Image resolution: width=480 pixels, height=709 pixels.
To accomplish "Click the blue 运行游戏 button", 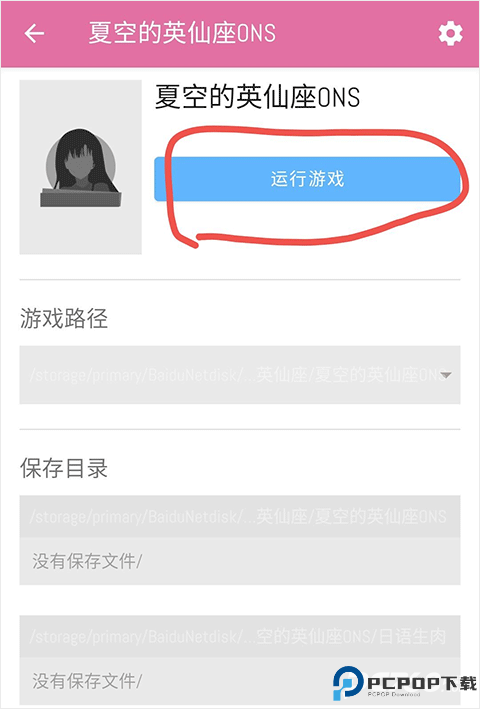I will coord(307,179).
